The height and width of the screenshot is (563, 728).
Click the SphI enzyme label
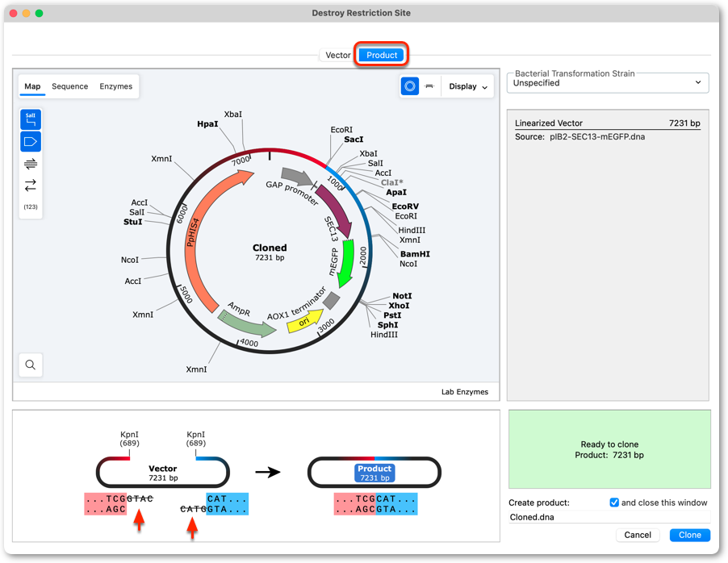pos(387,325)
